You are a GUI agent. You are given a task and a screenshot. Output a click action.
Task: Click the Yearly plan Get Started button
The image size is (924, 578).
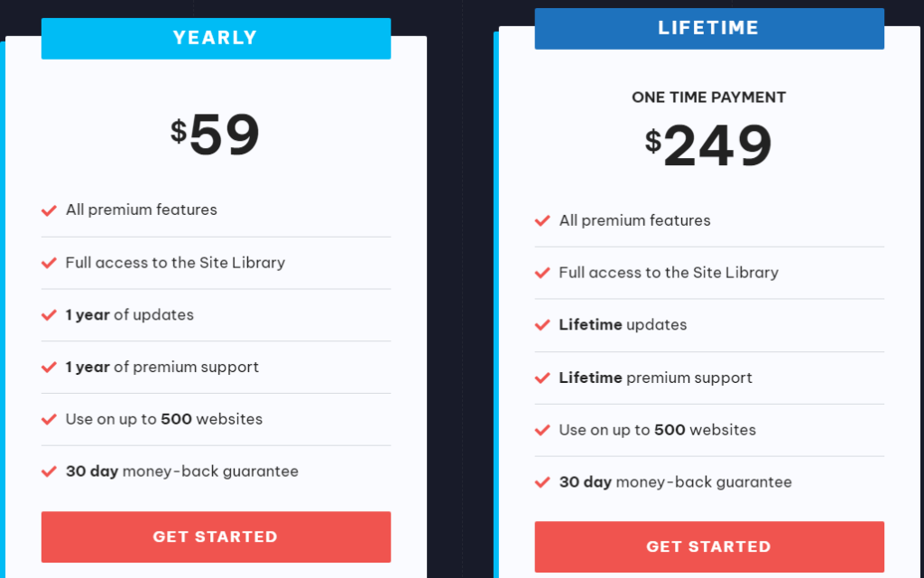(x=216, y=536)
